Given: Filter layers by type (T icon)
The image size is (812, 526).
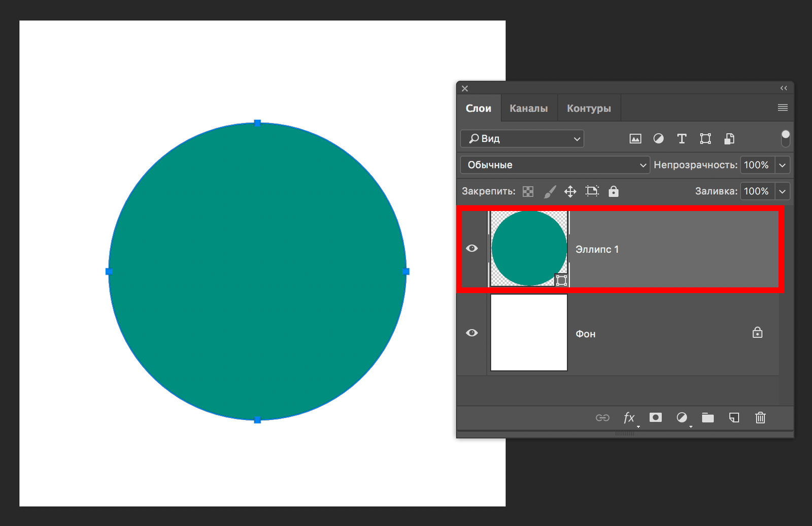Looking at the screenshot, I should pyautogui.click(x=682, y=139).
